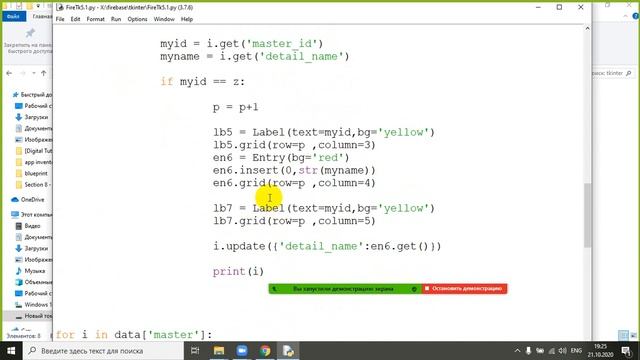The width and height of the screenshot is (640, 360).
Task: Open Task View on the taskbar
Action: coord(195,351)
